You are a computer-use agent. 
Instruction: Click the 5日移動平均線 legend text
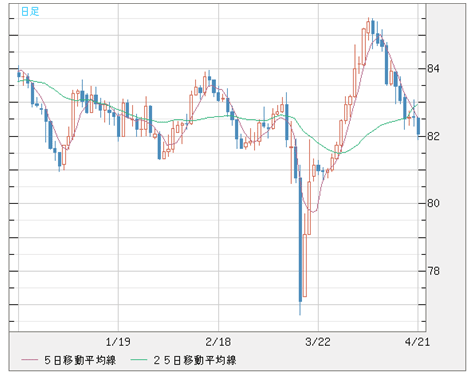tap(80, 360)
